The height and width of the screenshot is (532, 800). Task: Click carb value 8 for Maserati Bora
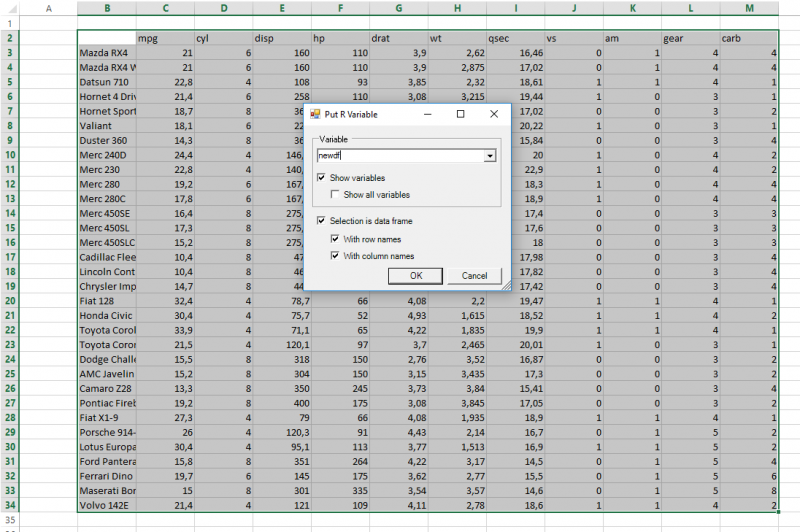coord(749,491)
